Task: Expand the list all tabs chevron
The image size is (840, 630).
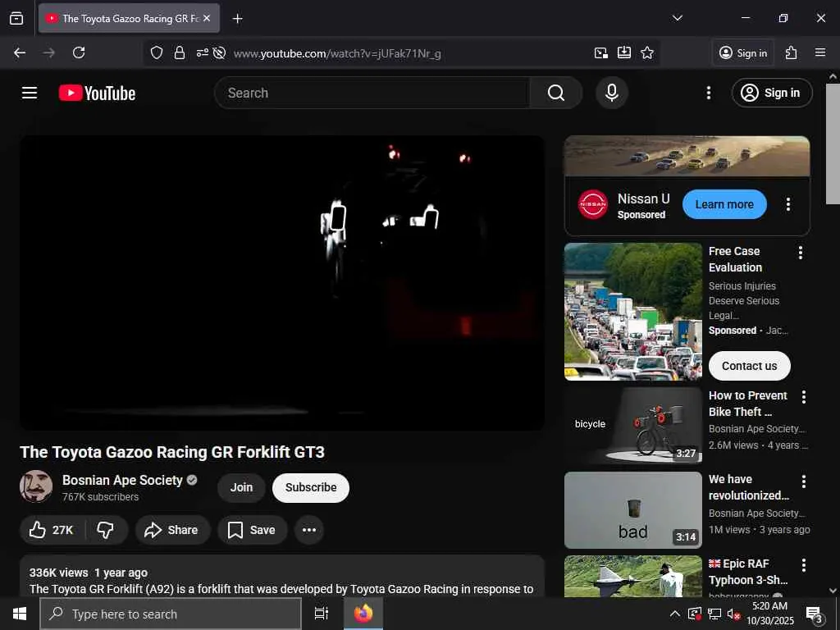Action: coord(677,18)
